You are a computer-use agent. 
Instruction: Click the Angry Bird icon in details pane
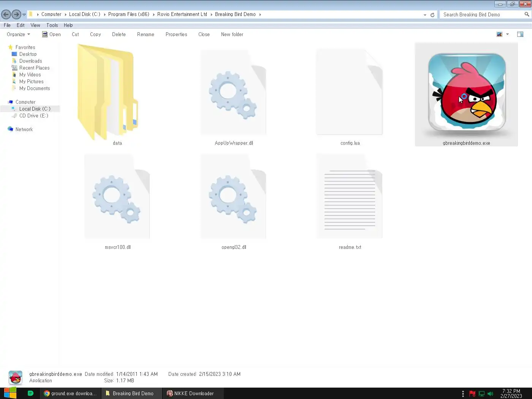click(x=16, y=378)
